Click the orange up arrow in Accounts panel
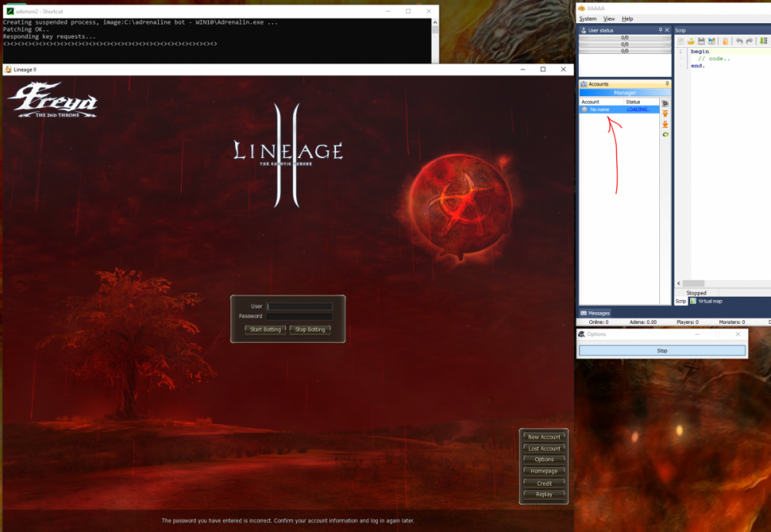Image resolution: width=771 pixels, height=532 pixels. [665, 113]
